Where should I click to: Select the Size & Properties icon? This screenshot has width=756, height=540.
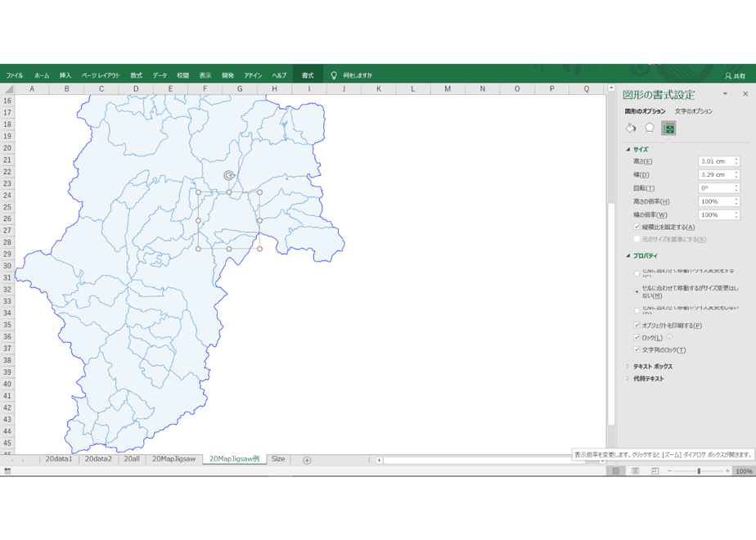tap(668, 128)
